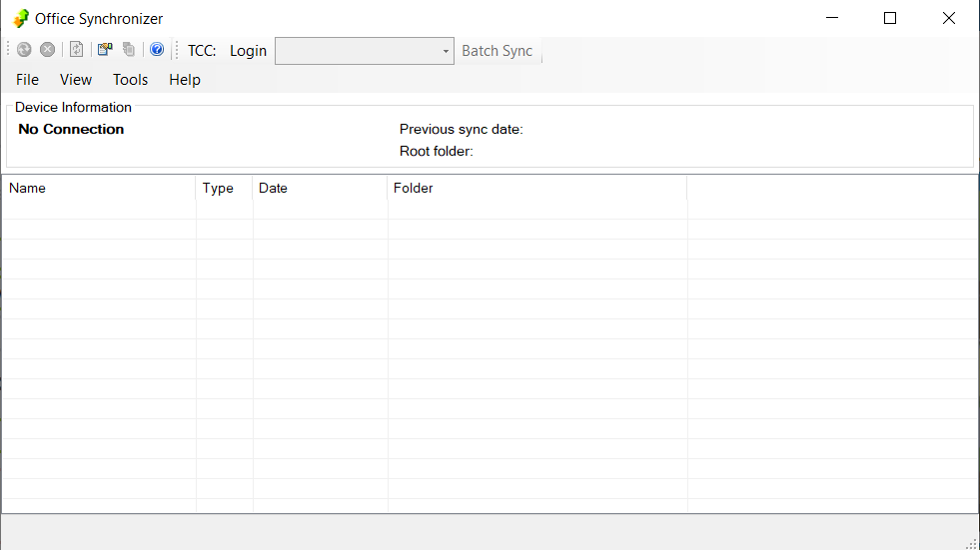Minimize the Office Synchronizer window
980x550 pixels.
click(x=832, y=18)
